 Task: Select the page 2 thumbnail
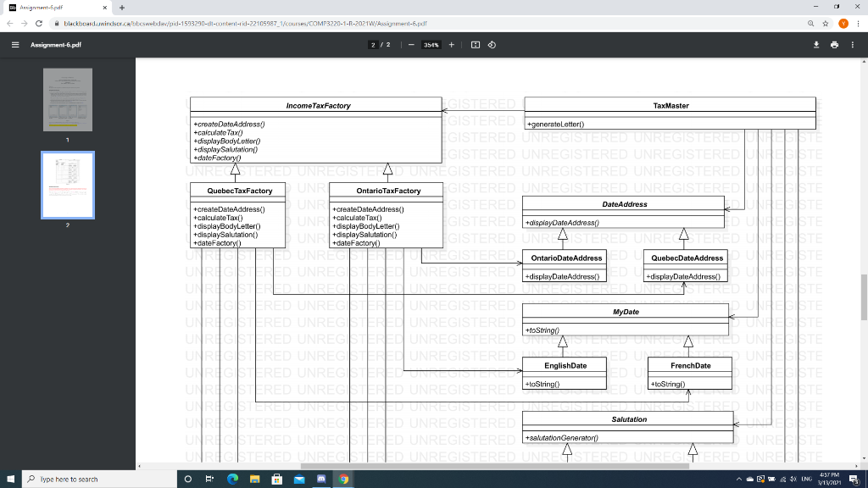coord(68,185)
